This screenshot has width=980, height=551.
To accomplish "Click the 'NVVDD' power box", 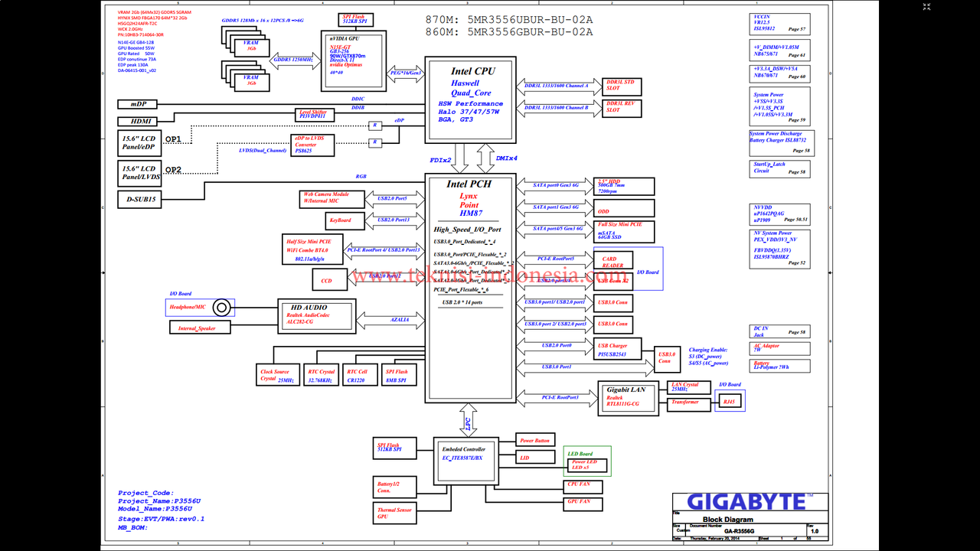I will [779, 215].
